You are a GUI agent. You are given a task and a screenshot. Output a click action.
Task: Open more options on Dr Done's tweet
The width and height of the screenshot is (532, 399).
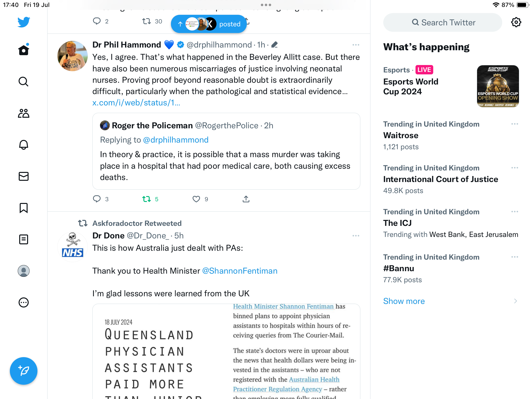coord(356,236)
